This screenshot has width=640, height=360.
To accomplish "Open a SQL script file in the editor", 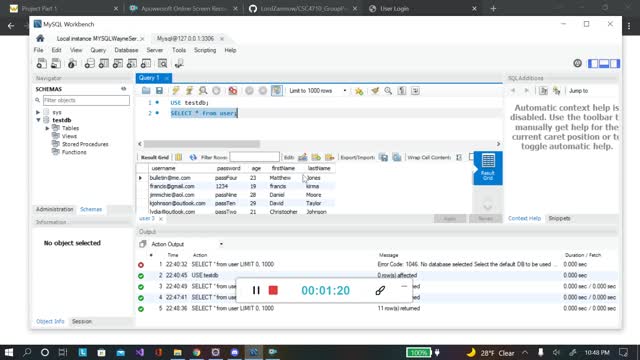I will (146, 91).
